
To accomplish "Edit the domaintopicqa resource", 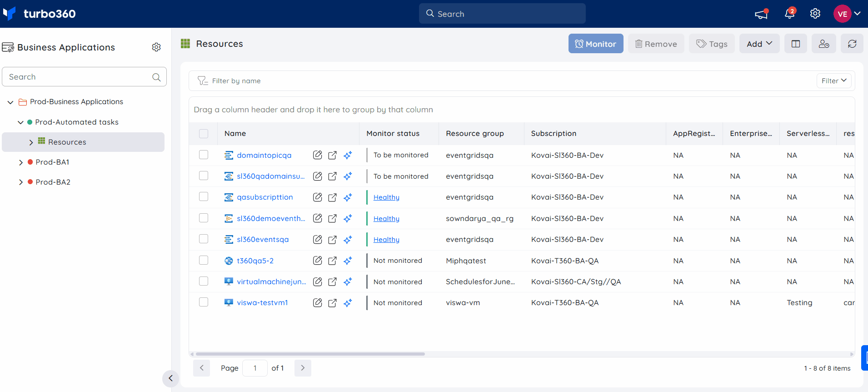I will [x=318, y=155].
